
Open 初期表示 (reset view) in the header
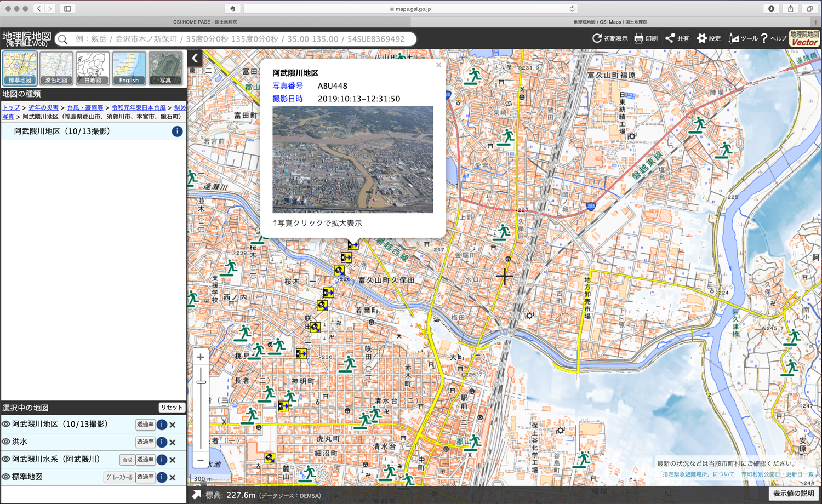tap(610, 38)
